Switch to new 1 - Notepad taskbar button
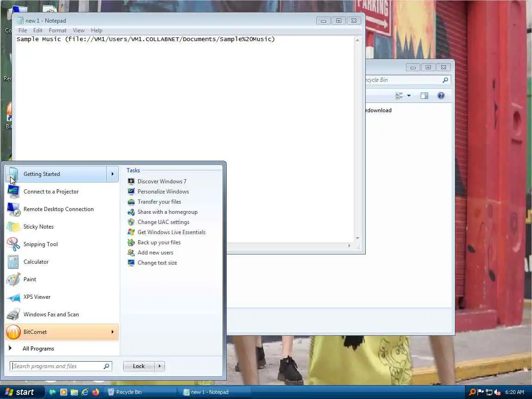The width and height of the screenshot is (532, 399). (214, 392)
